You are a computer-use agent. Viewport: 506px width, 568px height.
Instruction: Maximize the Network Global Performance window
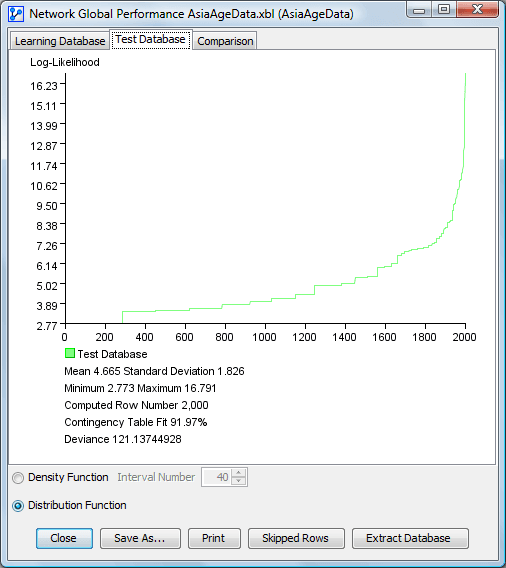444,10
